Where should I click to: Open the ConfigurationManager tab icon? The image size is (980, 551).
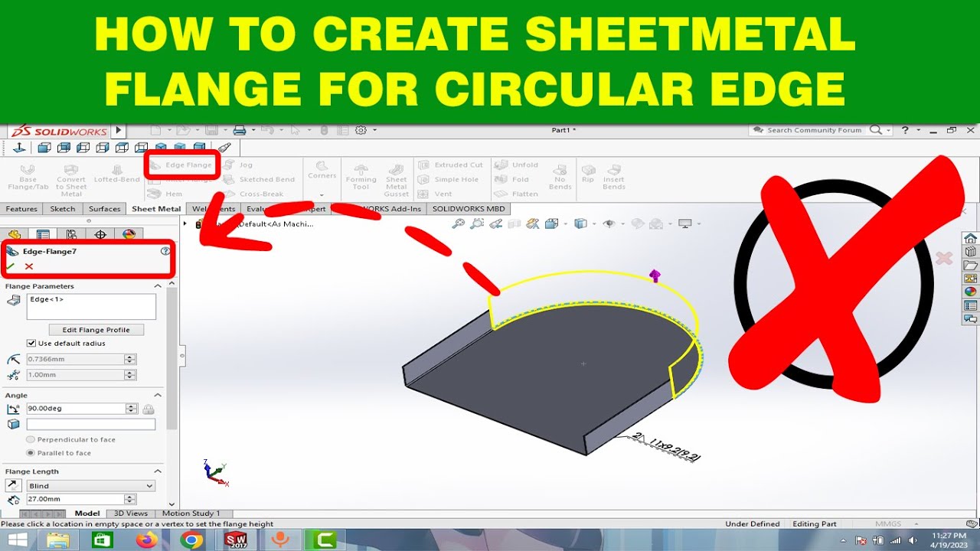(x=71, y=234)
